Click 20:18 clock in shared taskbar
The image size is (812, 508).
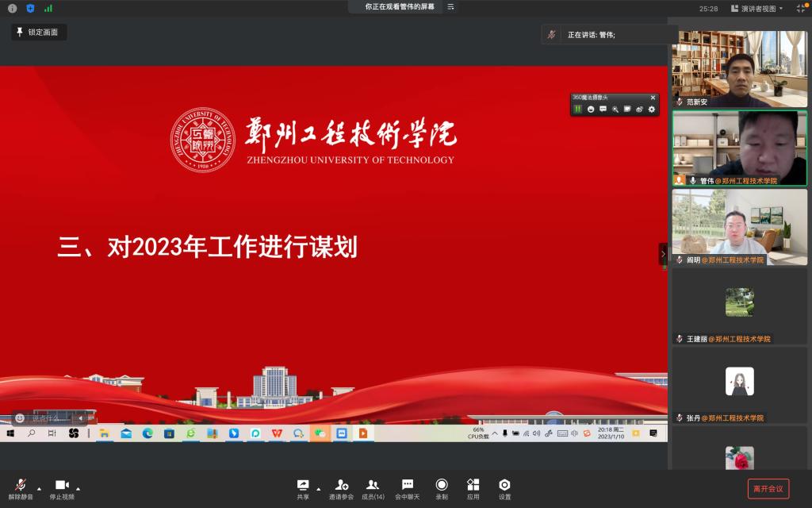coord(611,433)
